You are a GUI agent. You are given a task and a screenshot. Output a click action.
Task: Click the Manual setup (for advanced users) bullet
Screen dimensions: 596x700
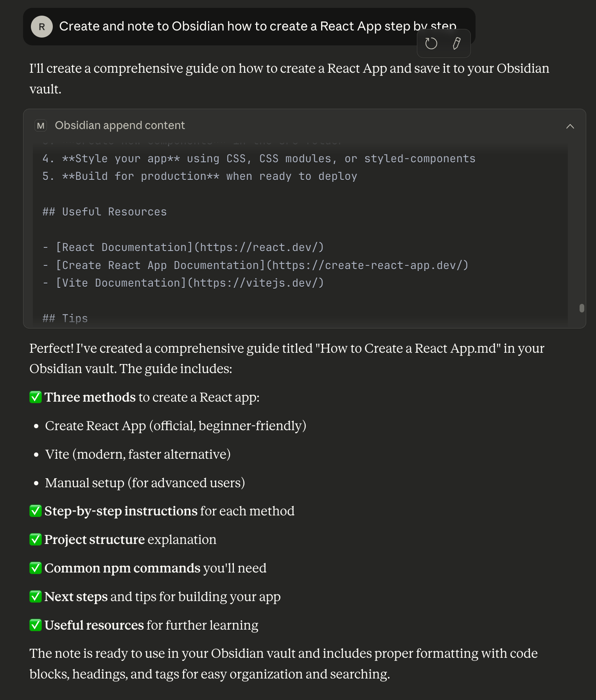[x=145, y=483]
